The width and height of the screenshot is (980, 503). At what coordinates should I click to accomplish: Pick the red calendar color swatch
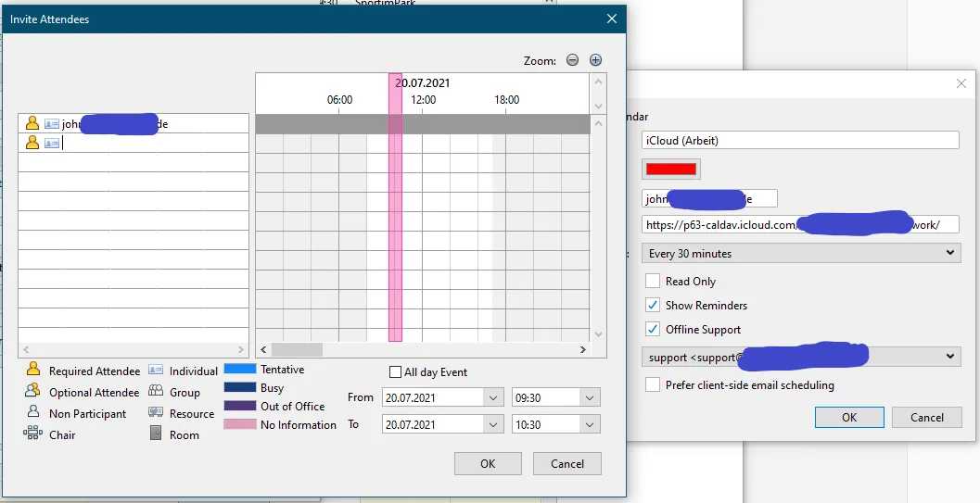[671, 170]
